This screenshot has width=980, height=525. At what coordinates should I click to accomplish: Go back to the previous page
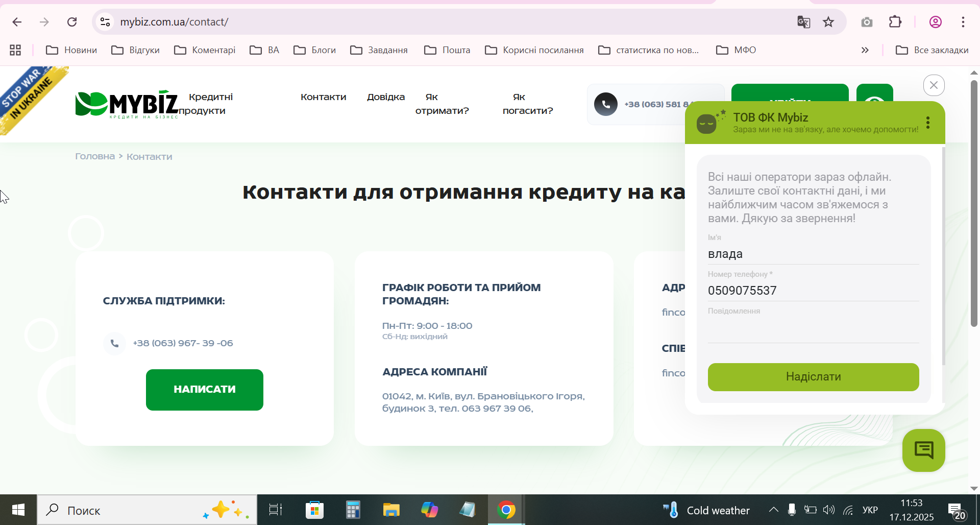click(17, 22)
